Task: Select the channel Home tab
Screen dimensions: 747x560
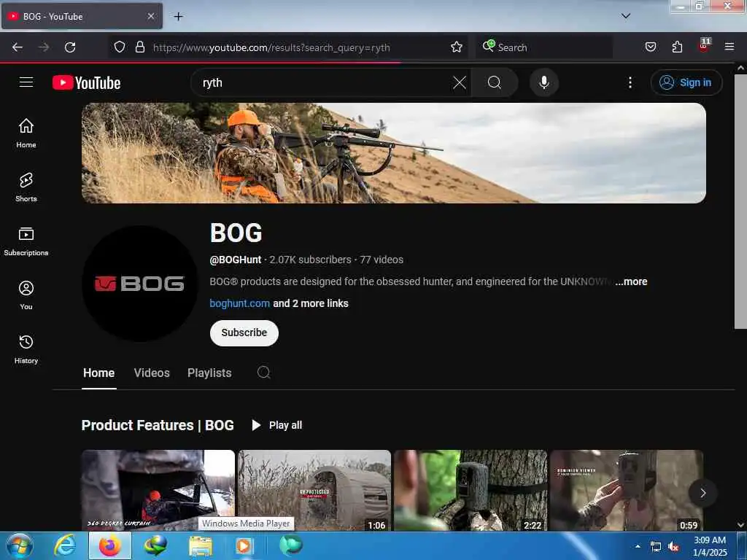Action: click(x=98, y=373)
